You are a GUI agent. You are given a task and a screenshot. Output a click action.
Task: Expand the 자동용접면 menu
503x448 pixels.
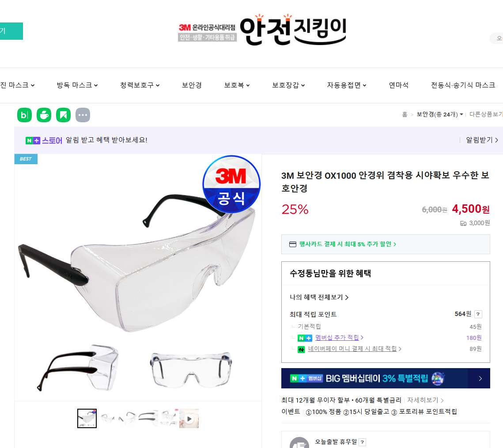click(x=347, y=85)
